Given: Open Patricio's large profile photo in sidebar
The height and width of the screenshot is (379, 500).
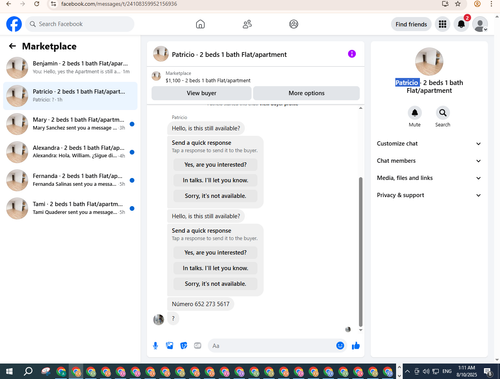Looking at the screenshot, I should coord(429,61).
